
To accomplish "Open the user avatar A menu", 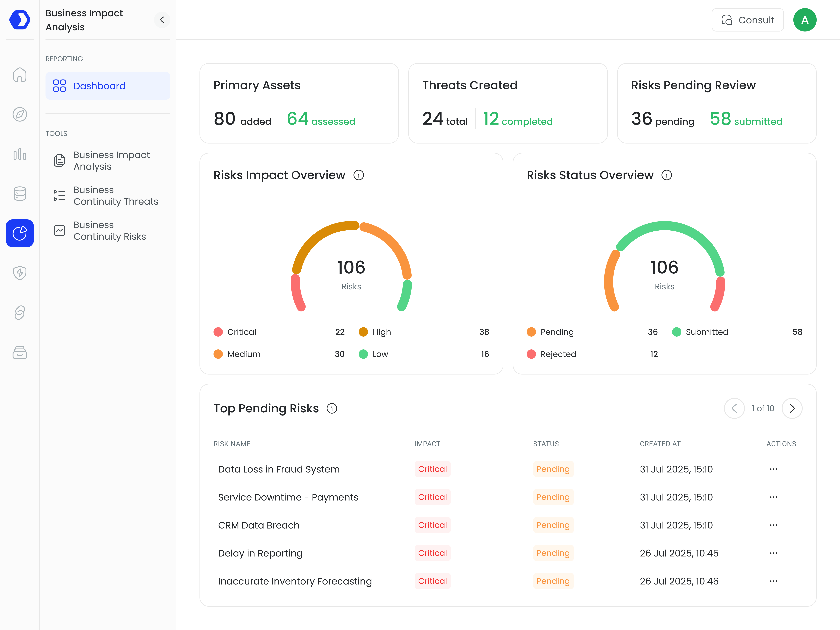I will click(805, 20).
